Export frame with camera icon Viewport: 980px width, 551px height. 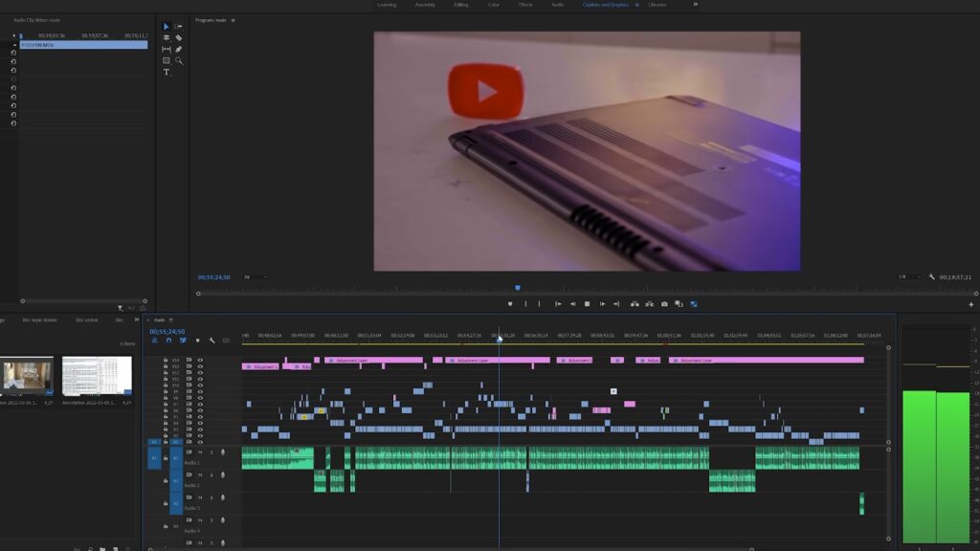click(664, 304)
